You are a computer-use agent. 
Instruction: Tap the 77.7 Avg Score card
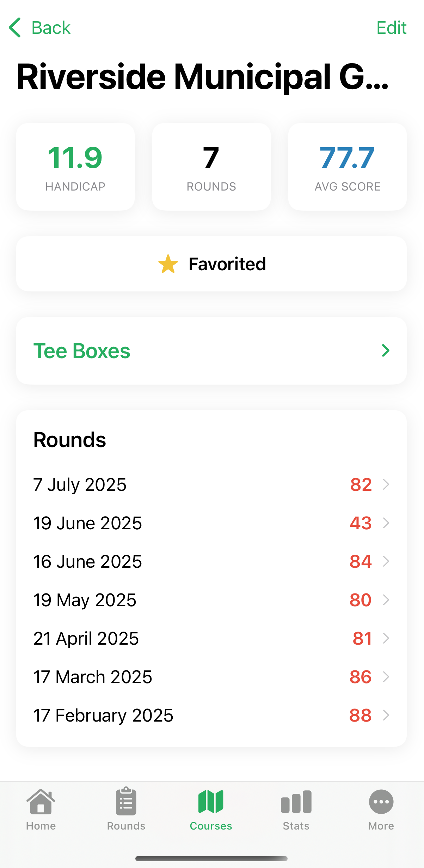click(347, 167)
